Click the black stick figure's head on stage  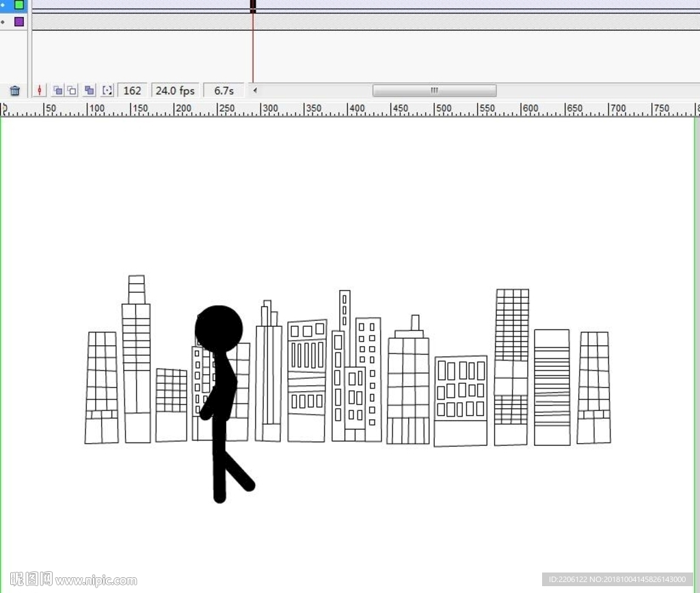pyautogui.click(x=219, y=329)
